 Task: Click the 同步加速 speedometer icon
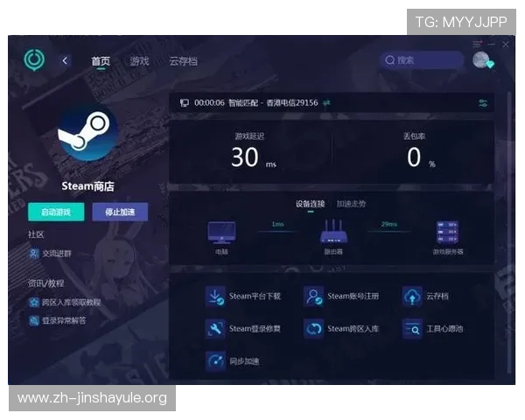pyautogui.click(x=215, y=361)
